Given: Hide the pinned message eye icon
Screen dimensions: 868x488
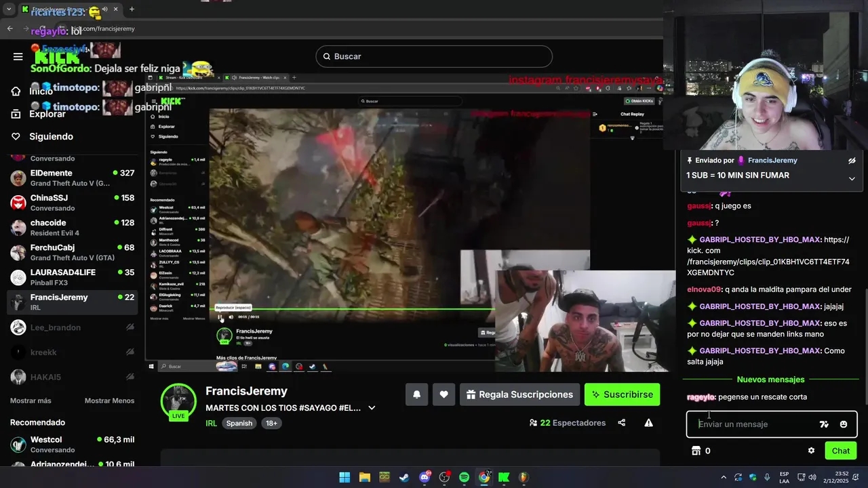Looking at the screenshot, I should coord(852,161).
